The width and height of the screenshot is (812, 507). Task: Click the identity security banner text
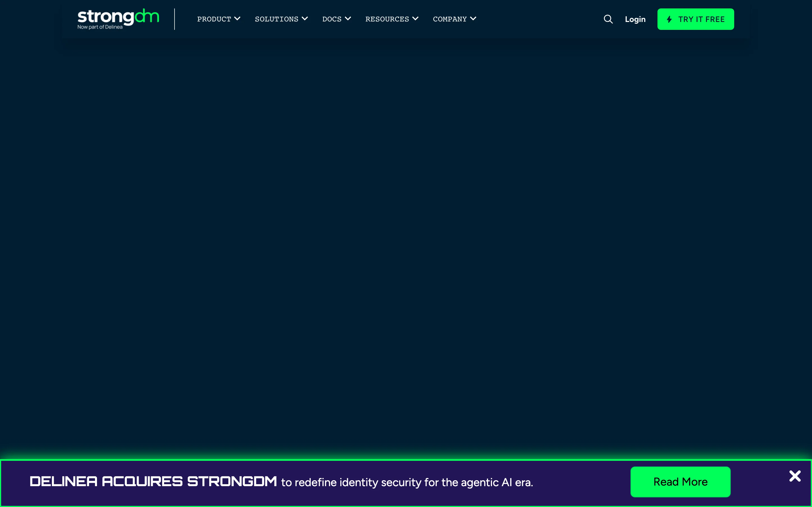coord(407,482)
